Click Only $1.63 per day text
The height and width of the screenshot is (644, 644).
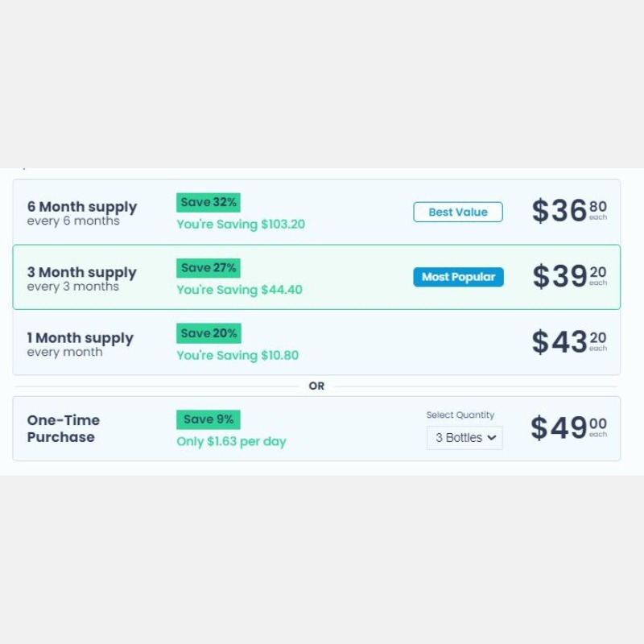coord(231,441)
